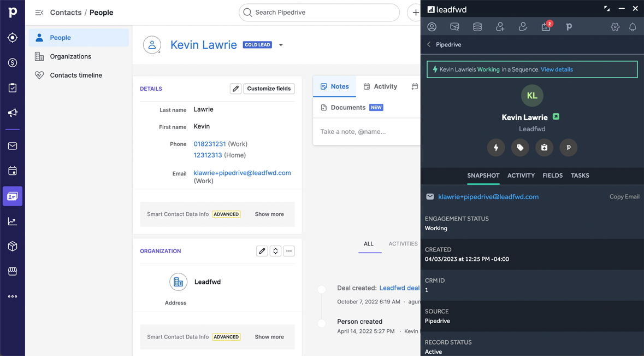Screen dimensions: 644x356
Task: Open Marketplace store icon in sidebar
Action: click(x=13, y=271)
